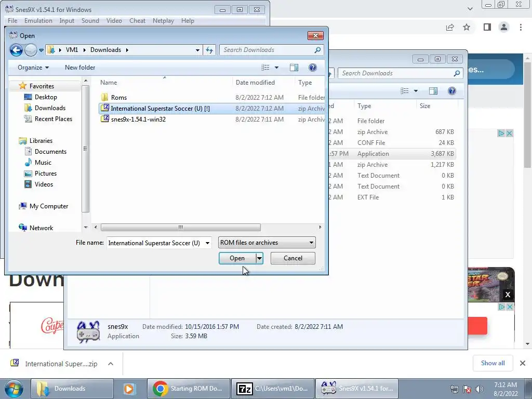Select the Roms folder

[119, 97]
